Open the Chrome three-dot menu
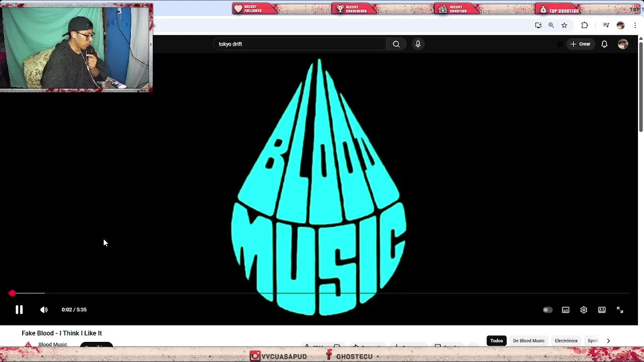Screen dimensions: 644x362 (x=635, y=25)
